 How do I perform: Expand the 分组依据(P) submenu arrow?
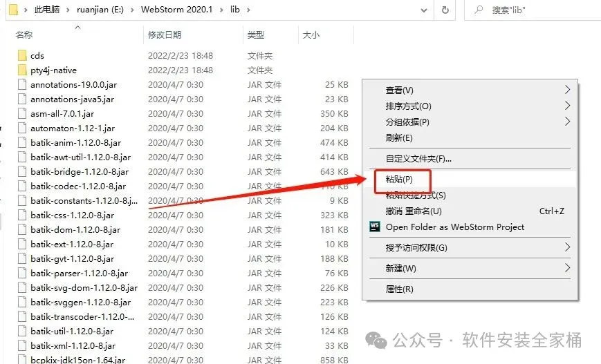(x=567, y=122)
